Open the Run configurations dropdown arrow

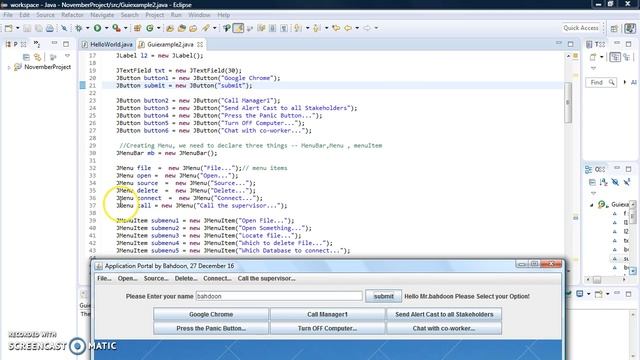(x=107, y=28)
